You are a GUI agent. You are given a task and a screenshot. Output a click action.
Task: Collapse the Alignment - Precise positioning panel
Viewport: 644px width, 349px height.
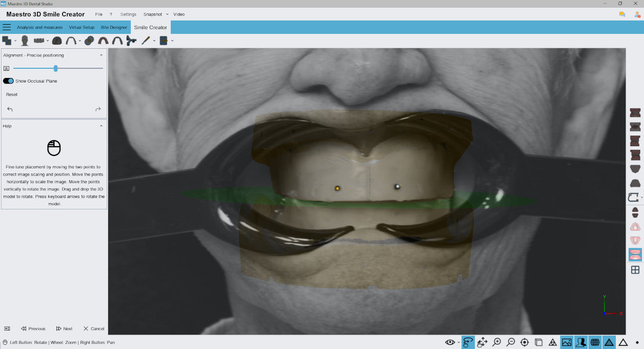coord(101,55)
